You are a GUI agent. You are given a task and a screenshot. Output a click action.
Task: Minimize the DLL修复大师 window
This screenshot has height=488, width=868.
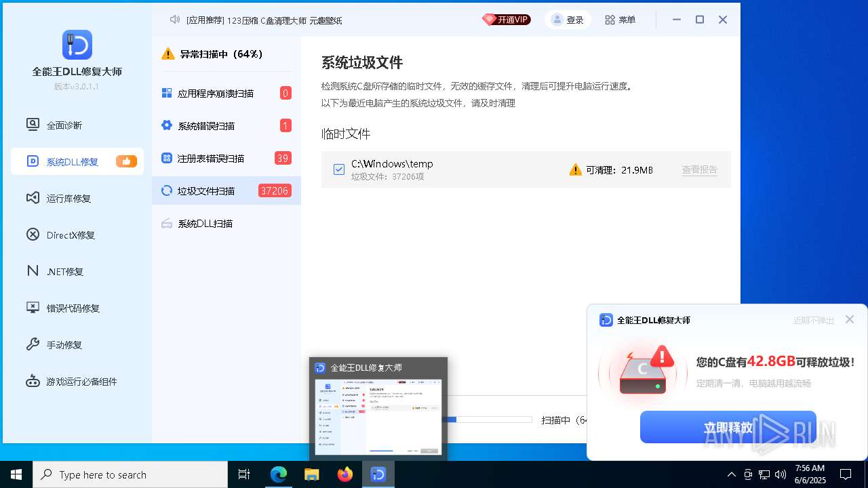677,20
